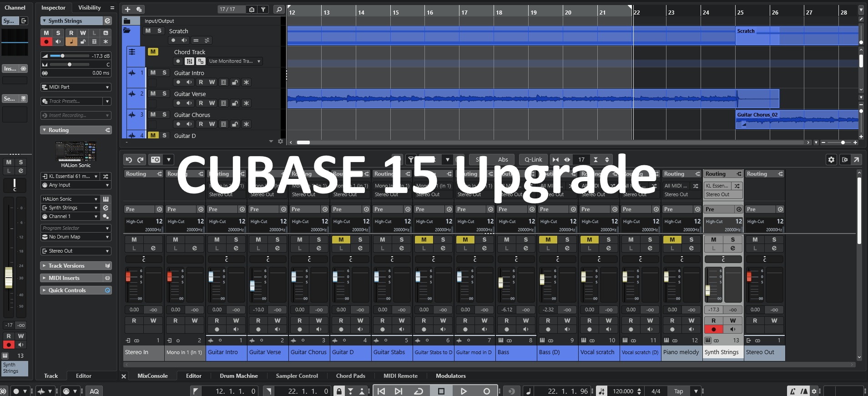Switch to the Visibility tab
The width and height of the screenshot is (868, 396).
pyautogui.click(x=89, y=8)
